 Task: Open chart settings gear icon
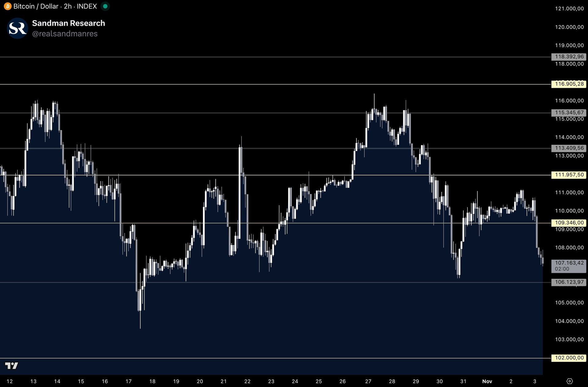point(569,381)
